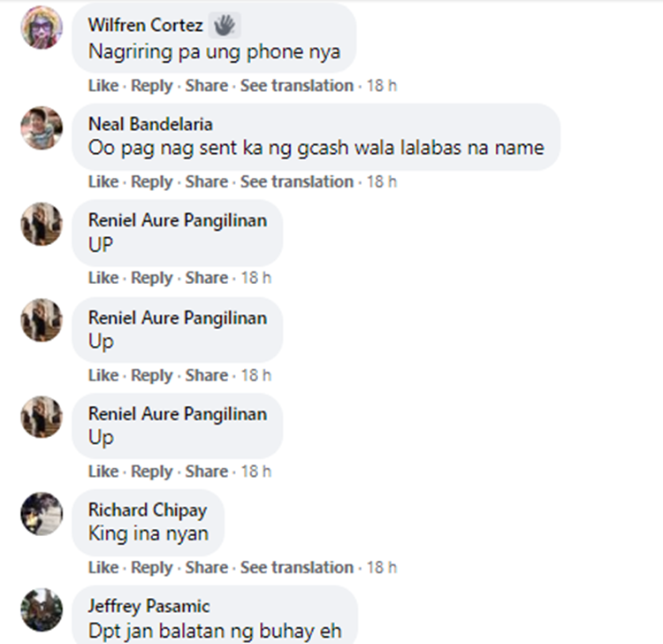Open Neal Bandelaria's profile avatar
This screenshot has height=644, width=663.
tap(42, 127)
